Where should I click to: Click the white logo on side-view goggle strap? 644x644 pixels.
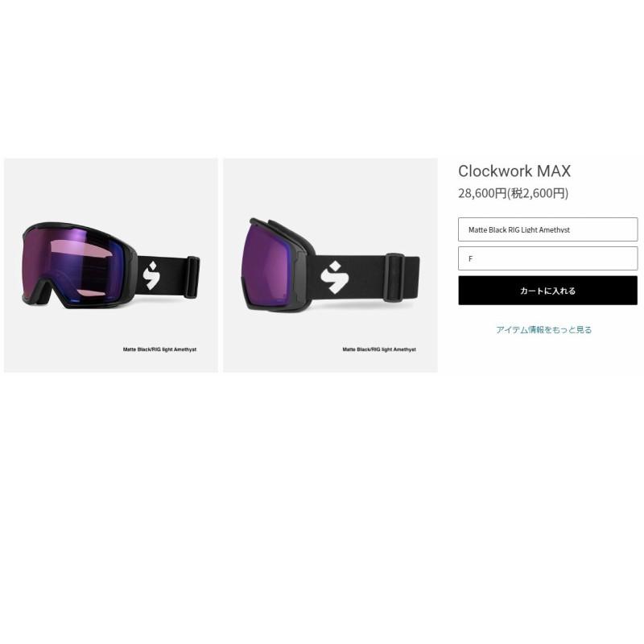click(334, 277)
